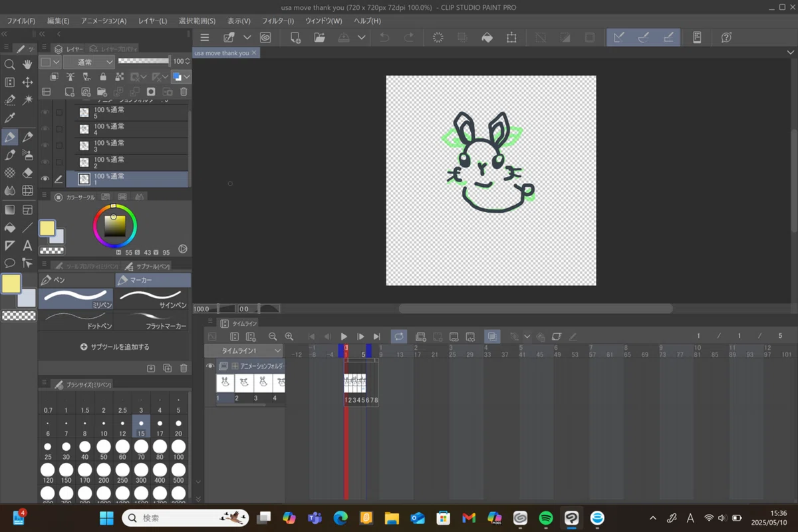
Task: Click the new raster layer icon
Action: click(x=69, y=92)
